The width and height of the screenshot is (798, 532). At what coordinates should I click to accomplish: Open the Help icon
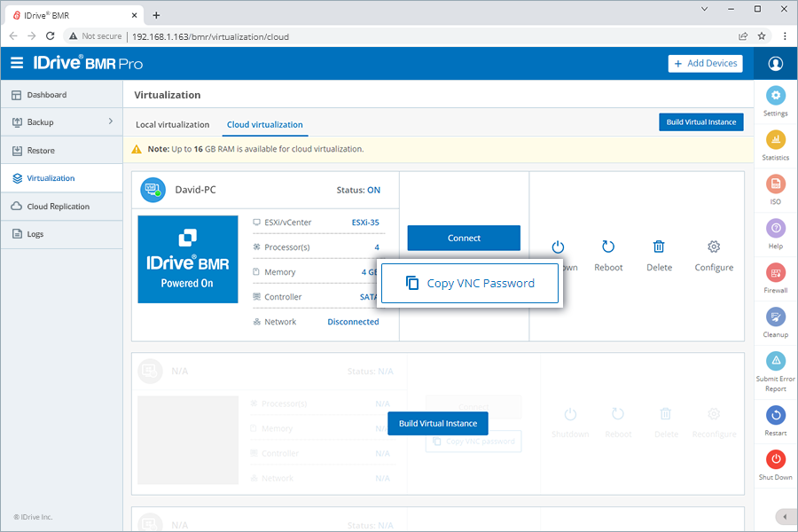775,228
